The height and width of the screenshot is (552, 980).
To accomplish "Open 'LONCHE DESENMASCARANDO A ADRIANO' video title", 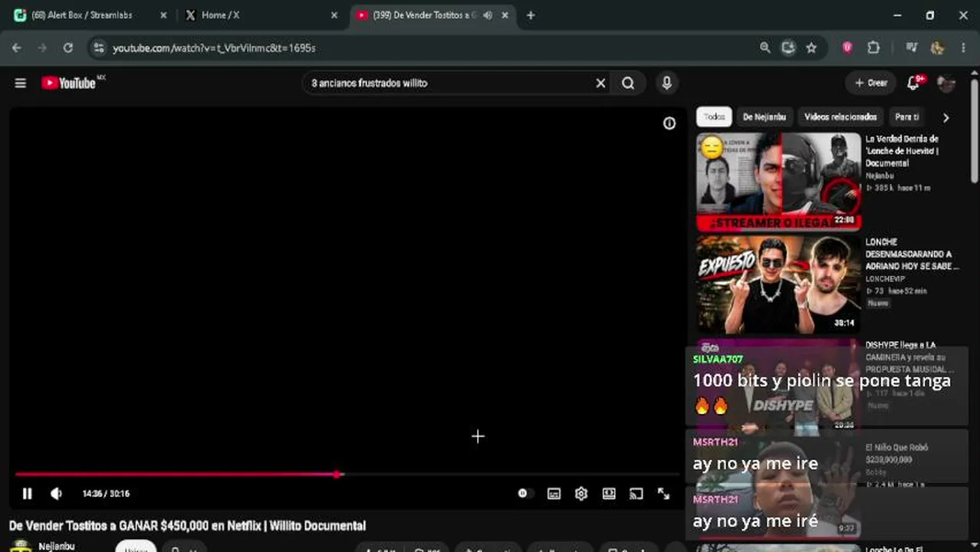I will pyautogui.click(x=912, y=254).
